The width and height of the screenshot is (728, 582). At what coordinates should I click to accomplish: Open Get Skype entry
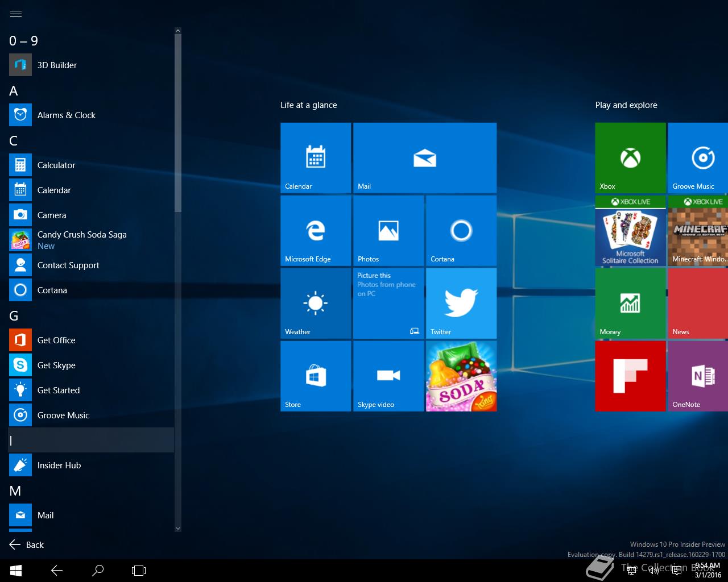[x=91, y=365]
